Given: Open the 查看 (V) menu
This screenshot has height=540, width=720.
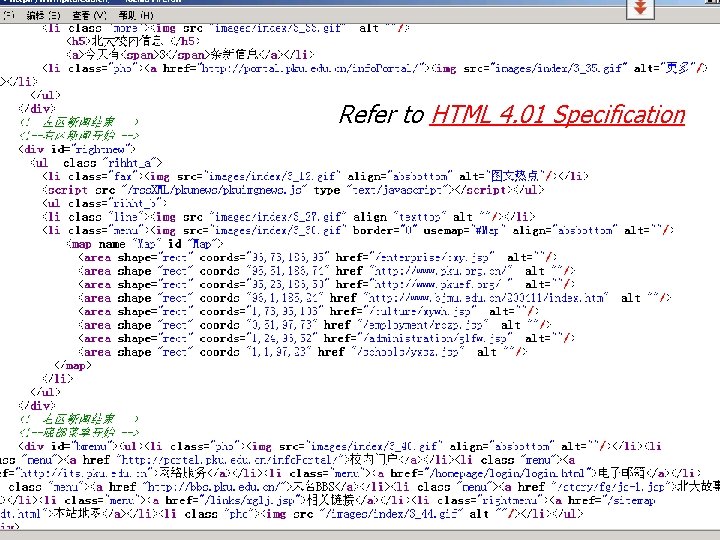Looking at the screenshot, I should 89,15.
